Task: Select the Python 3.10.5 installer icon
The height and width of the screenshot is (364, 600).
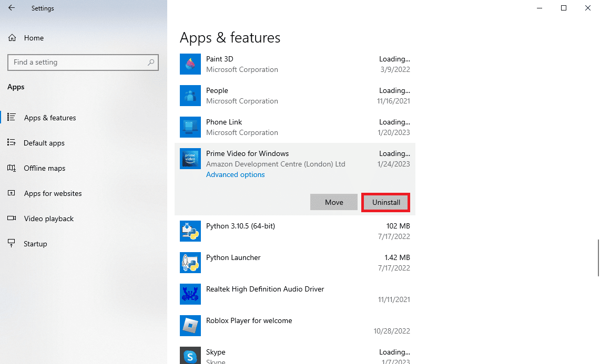Action: click(x=190, y=231)
